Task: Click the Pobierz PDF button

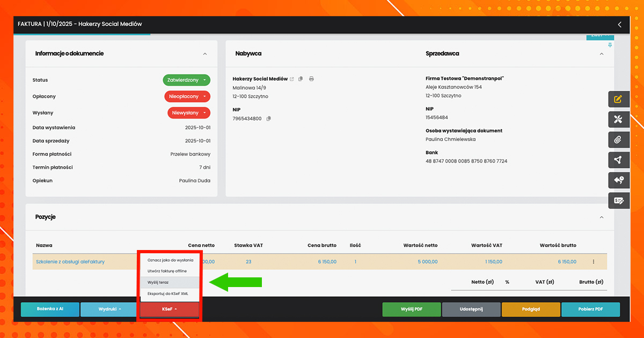Action: (x=590, y=310)
